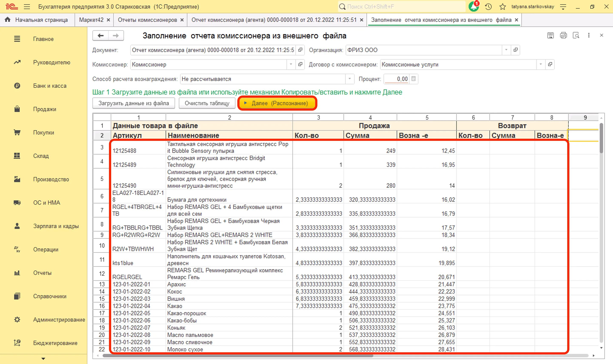Screen dimensions: 613x364
Task: Open the Продажи sidebar section
Action: coord(44,109)
